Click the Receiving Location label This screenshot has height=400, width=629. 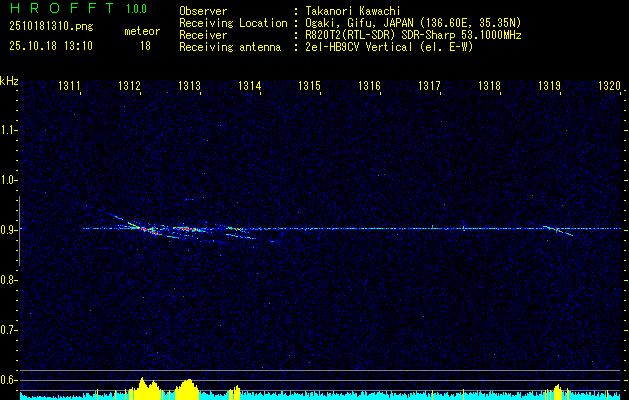coord(233,23)
